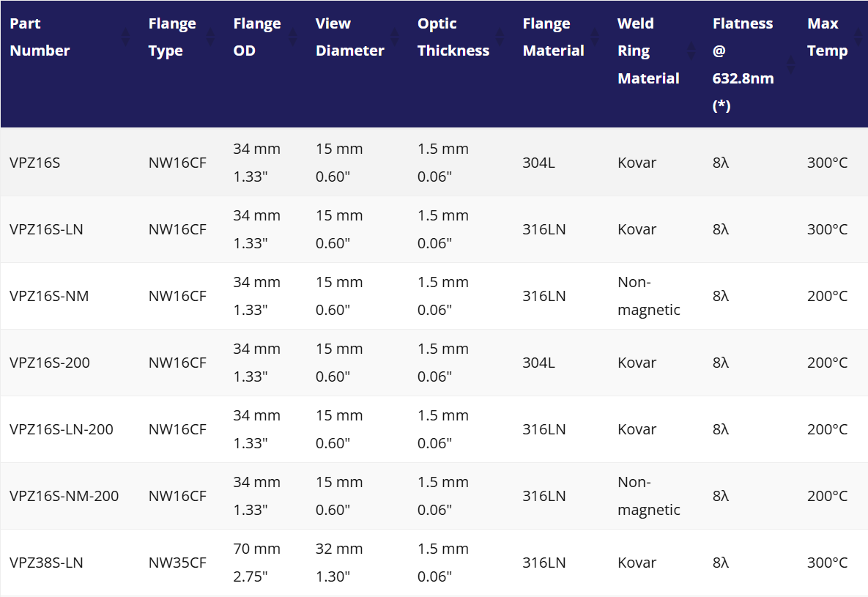Click the NW35CF flange type cell

tap(177, 563)
